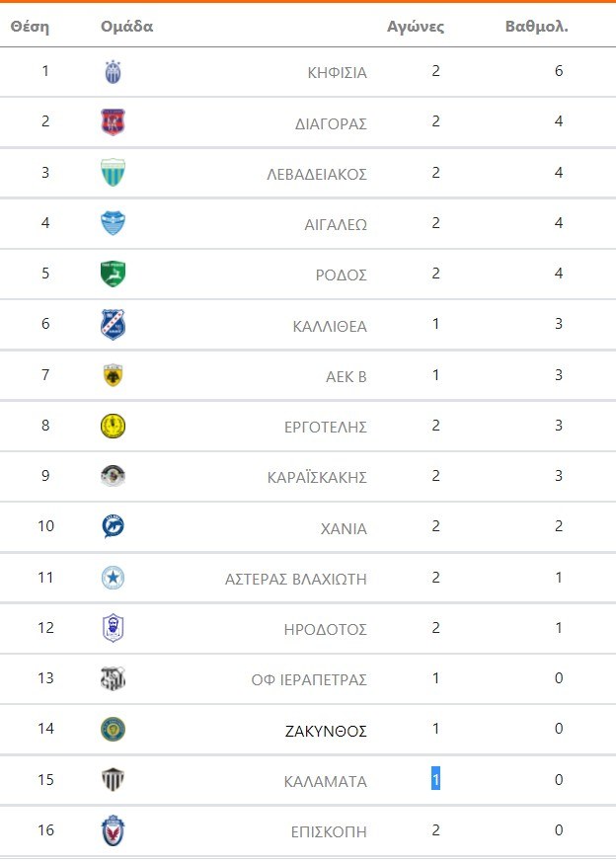
Task: Click the Θέση column header
Action: [x=30, y=27]
